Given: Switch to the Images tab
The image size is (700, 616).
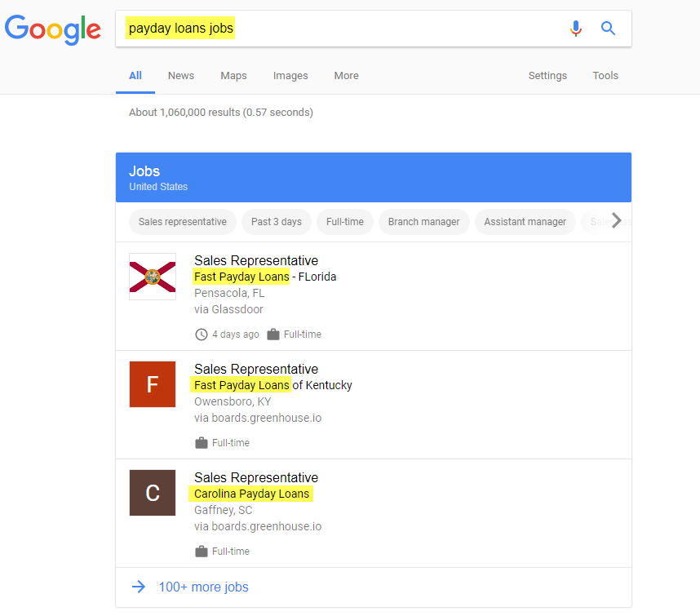Looking at the screenshot, I should [290, 76].
